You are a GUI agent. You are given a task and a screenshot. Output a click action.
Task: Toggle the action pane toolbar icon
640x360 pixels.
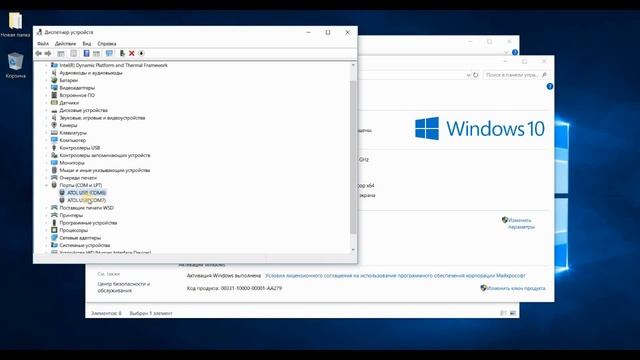click(96, 53)
